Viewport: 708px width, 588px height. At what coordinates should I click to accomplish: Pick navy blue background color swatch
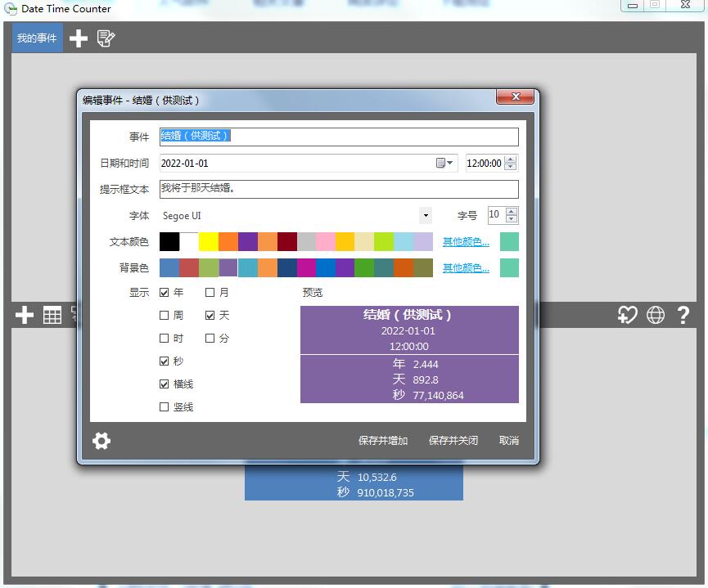pyautogui.click(x=287, y=268)
